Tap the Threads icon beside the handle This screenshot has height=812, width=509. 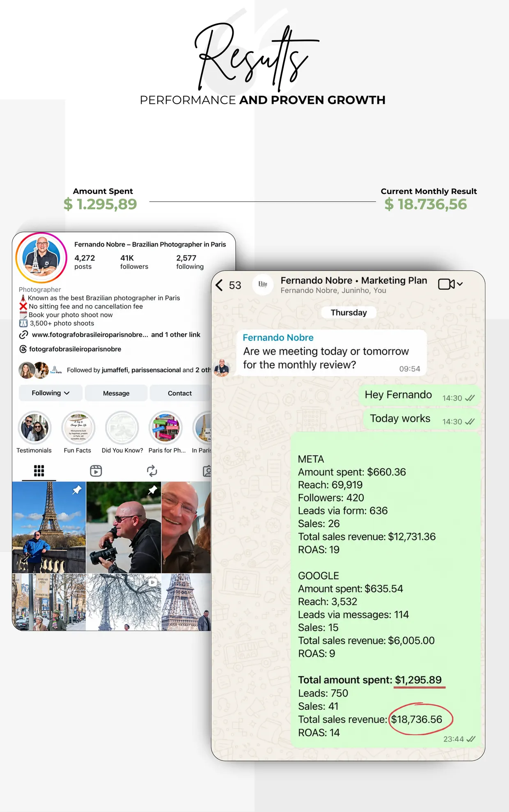click(x=23, y=349)
